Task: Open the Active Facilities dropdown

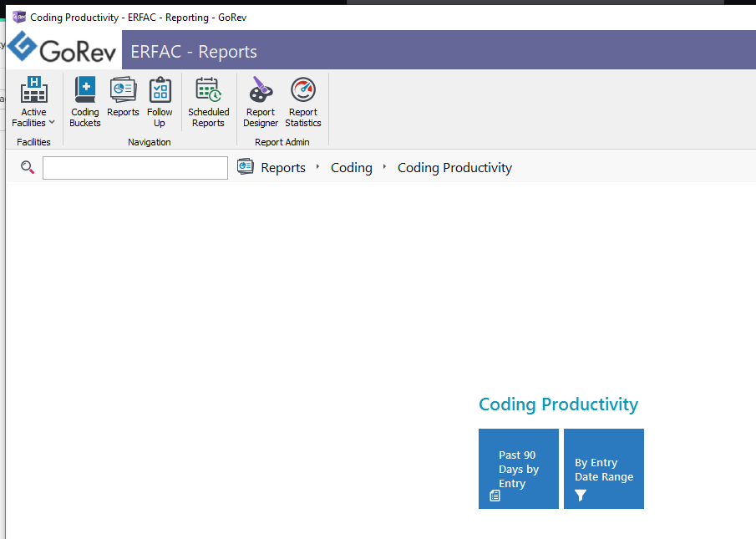Action: pyautogui.click(x=33, y=102)
